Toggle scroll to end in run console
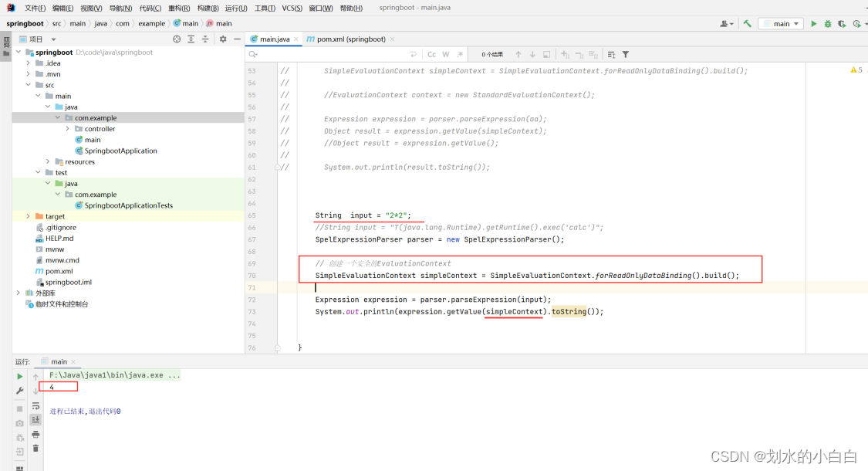The height and width of the screenshot is (471, 868). [x=35, y=419]
